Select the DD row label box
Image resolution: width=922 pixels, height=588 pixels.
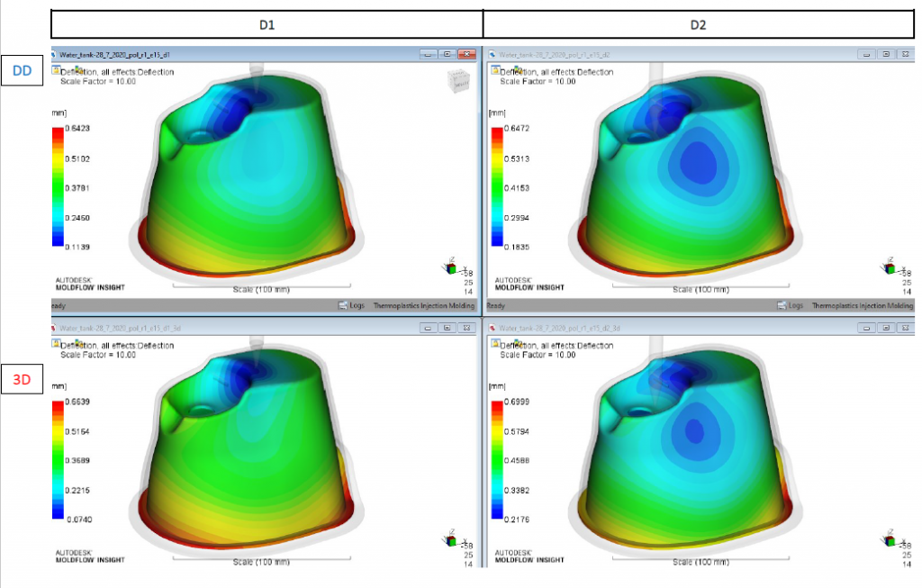coord(22,71)
